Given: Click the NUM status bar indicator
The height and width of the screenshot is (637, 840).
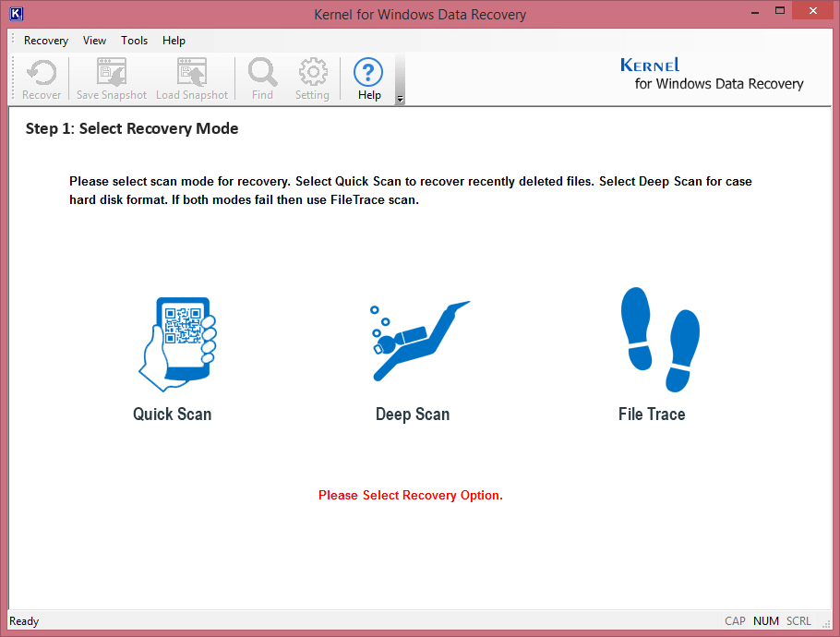Looking at the screenshot, I should [765, 621].
